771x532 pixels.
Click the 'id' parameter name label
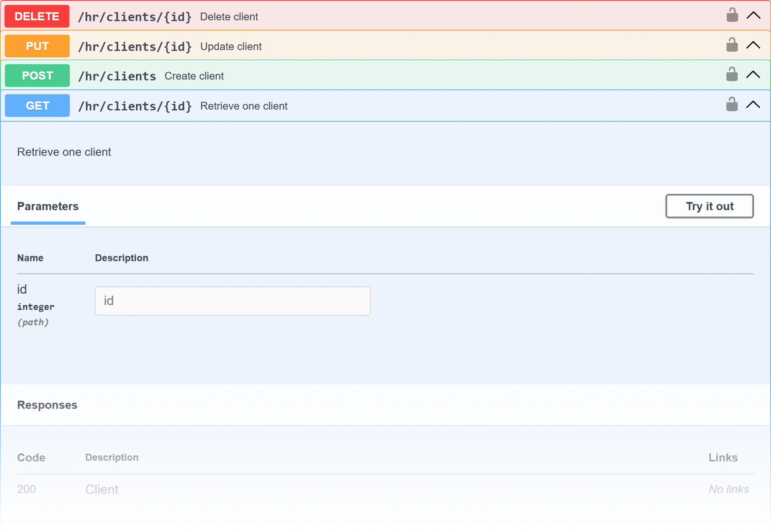22,289
